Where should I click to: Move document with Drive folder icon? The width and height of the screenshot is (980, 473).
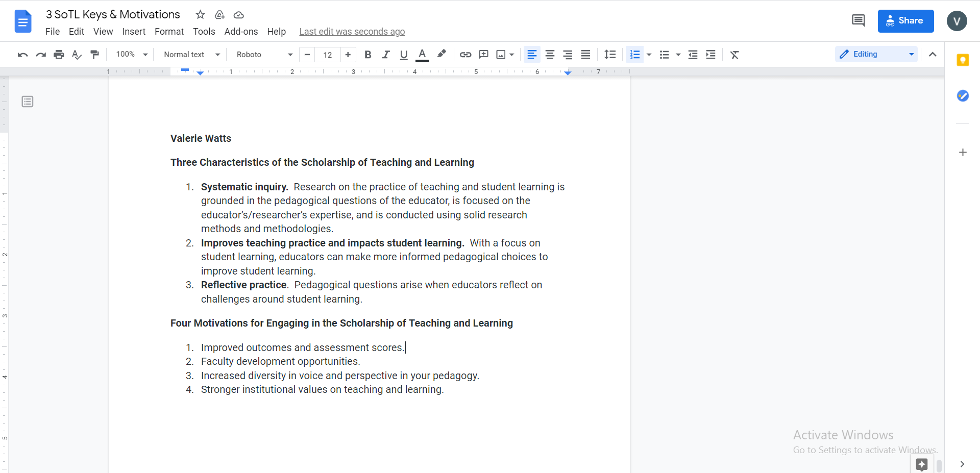(219, 15)
